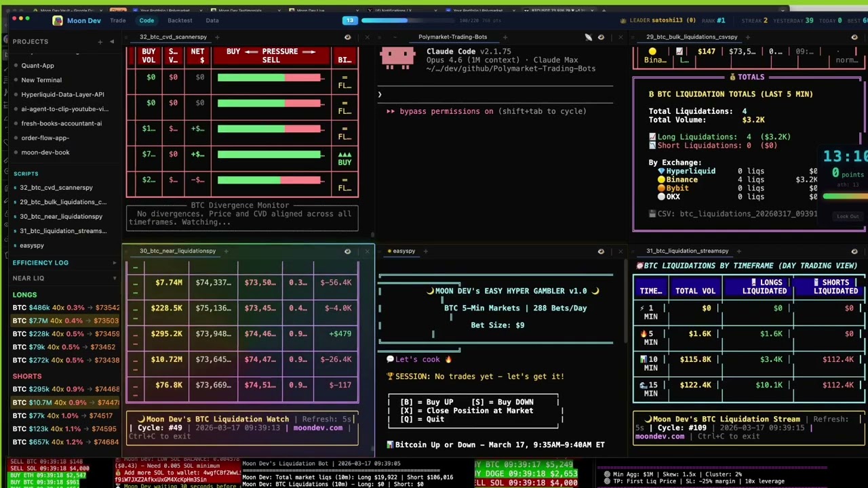Image resolution: width=868 pixels, height=488 pixels.
Task: Click the moondev.com link in Liquidation Watch
Action: pyautogui.click(x=318, y=428)
